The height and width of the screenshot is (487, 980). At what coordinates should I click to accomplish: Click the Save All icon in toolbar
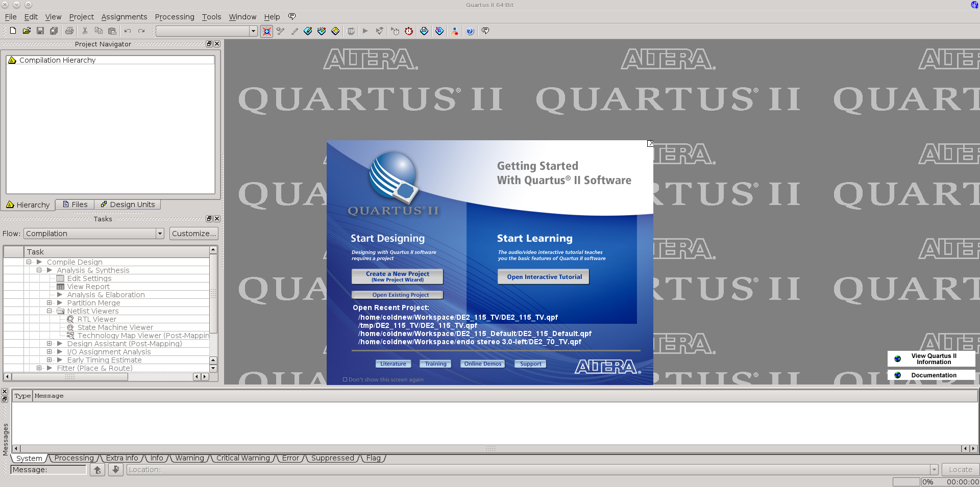coord(54,31)
